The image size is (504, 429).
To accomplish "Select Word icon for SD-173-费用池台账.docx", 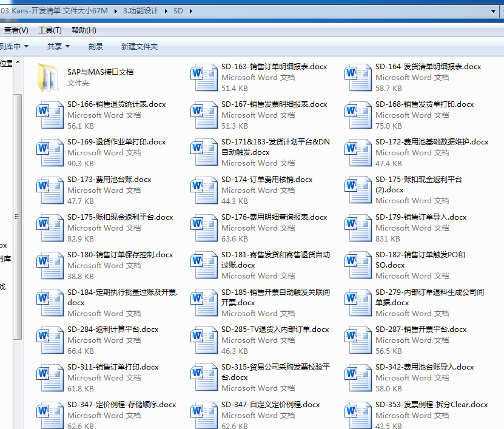I will [50, 190].
